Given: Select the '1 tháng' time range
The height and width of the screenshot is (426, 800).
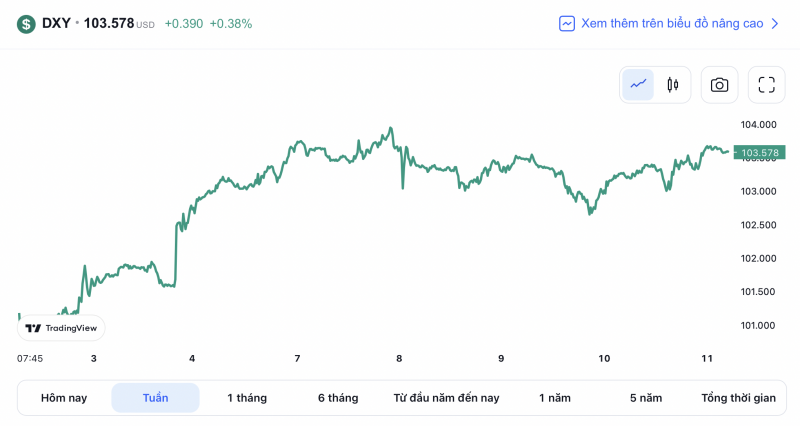Looking at the screenshot, I should [x=247, y=398].
